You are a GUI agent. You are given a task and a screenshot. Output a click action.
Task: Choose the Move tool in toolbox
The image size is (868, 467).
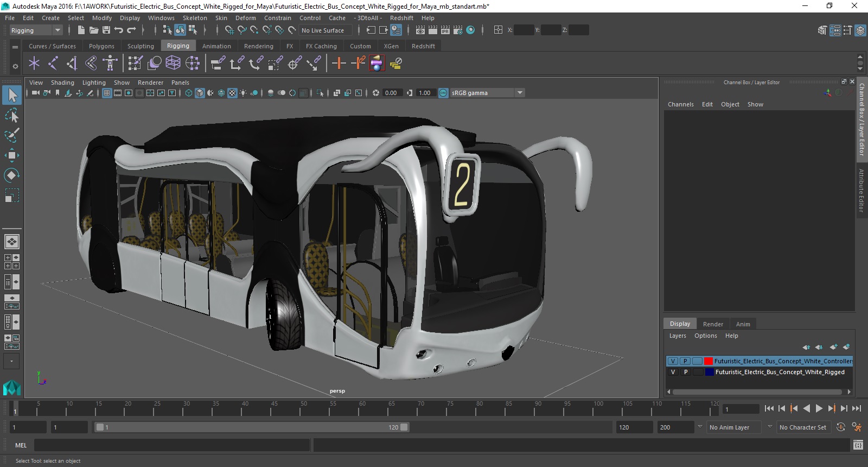click(12, 155)
